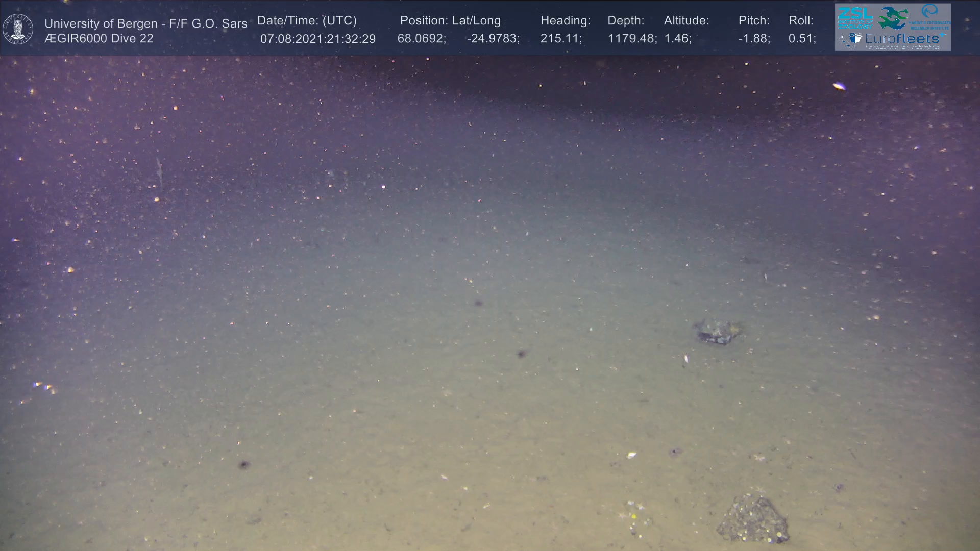Click the green-blue fish emblem logo
The width and height of the screenshot is (980, 551).
(893, 18)
